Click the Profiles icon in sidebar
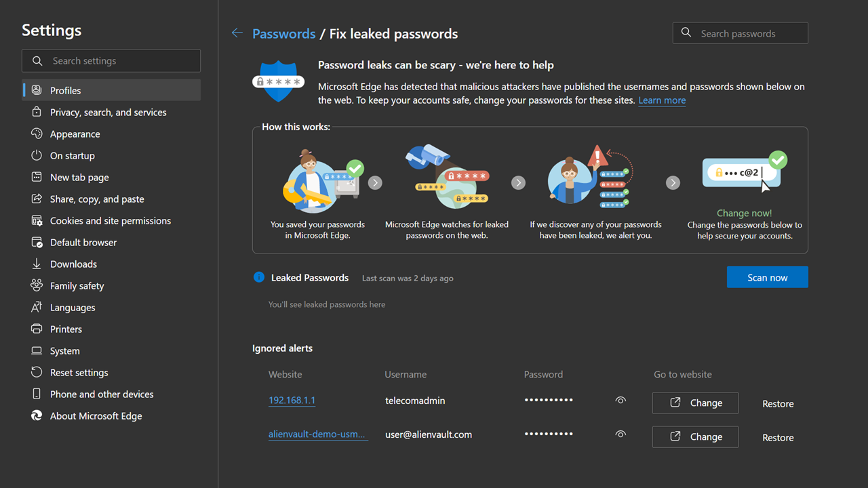This screenshot has height=488, width=868. (x=37, y=90)
